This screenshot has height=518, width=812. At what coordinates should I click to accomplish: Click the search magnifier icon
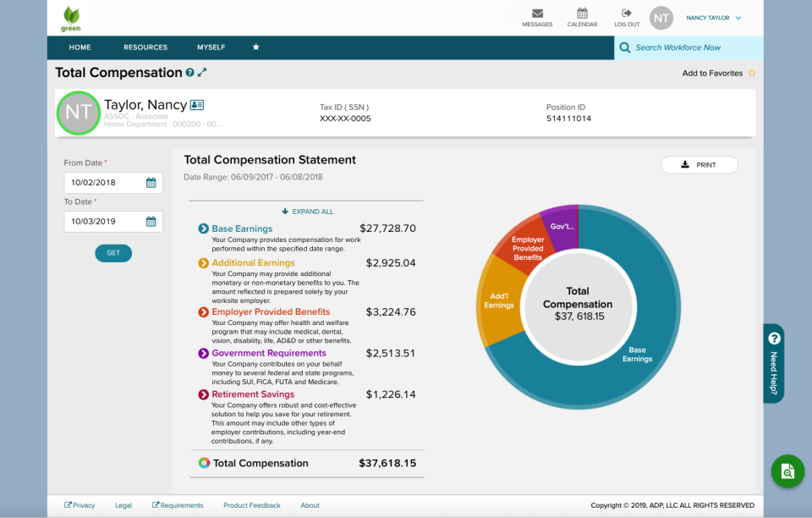tap(625, 47)
